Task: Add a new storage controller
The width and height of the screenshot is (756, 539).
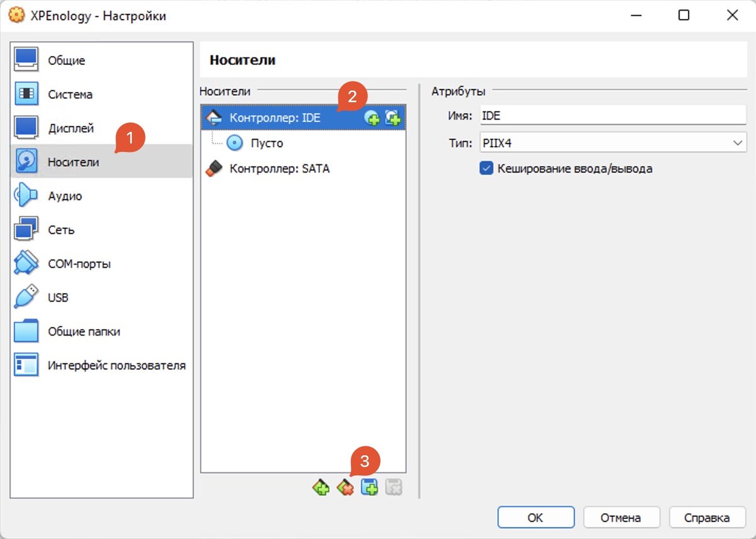Action: tap(321, 487)
